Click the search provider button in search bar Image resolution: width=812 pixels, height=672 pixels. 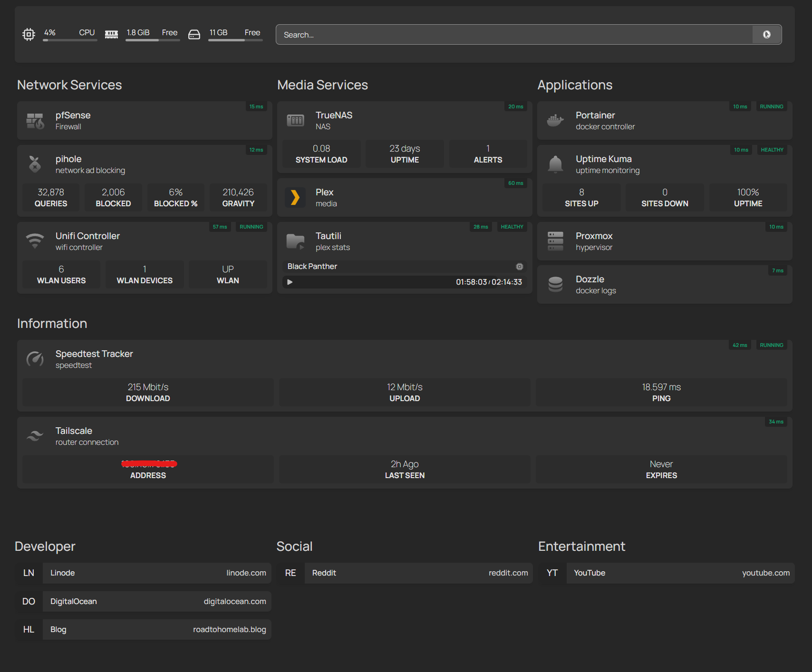click(766, 35)
